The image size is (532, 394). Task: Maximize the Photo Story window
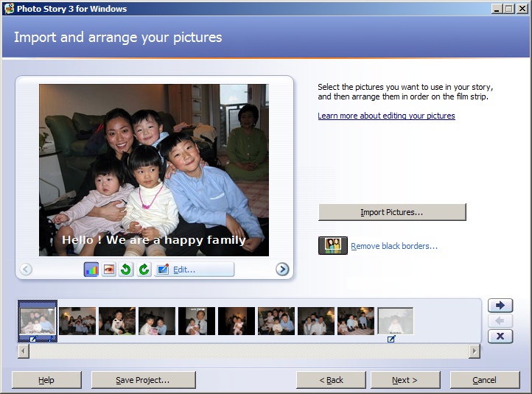[x=509, y=9]
